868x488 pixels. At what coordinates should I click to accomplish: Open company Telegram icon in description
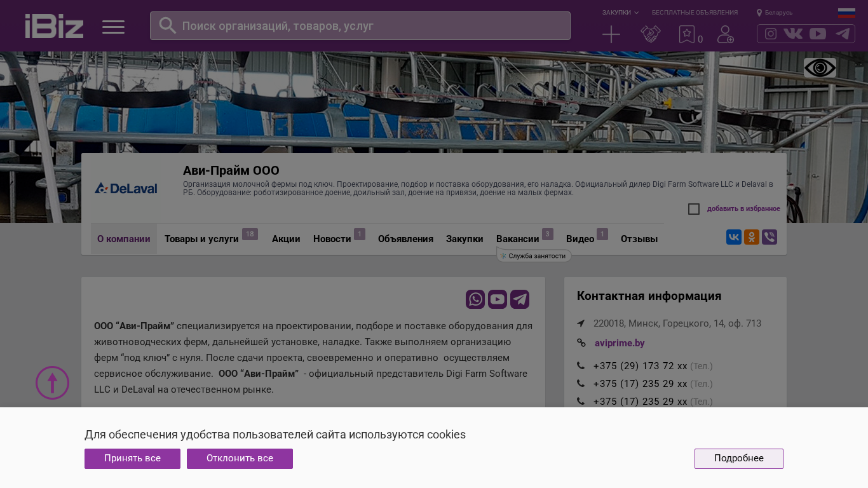coord(520,299)
